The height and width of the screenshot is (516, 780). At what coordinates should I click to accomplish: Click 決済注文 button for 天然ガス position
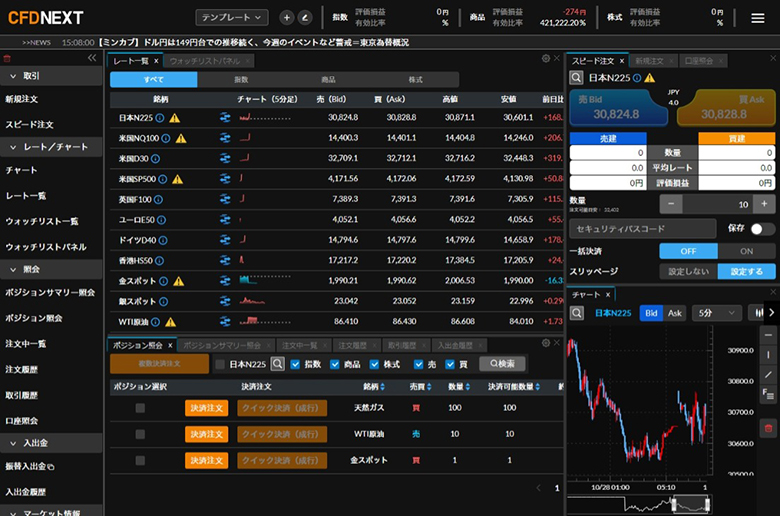point(205,407)
